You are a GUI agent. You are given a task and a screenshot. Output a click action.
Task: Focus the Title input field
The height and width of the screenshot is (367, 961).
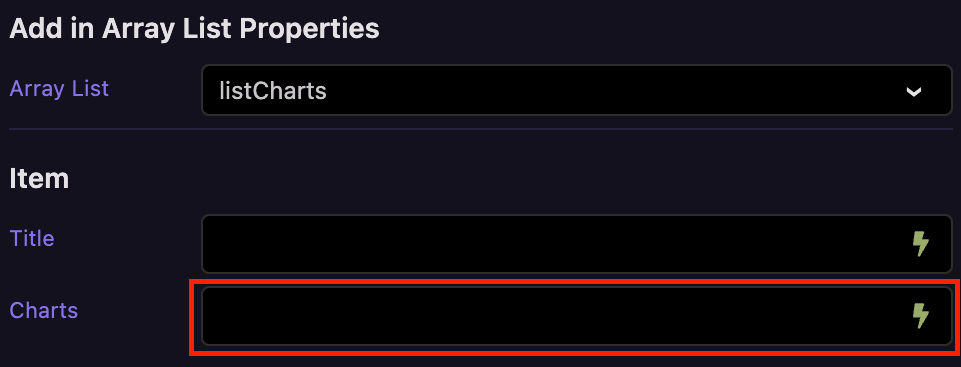(577, 244)
